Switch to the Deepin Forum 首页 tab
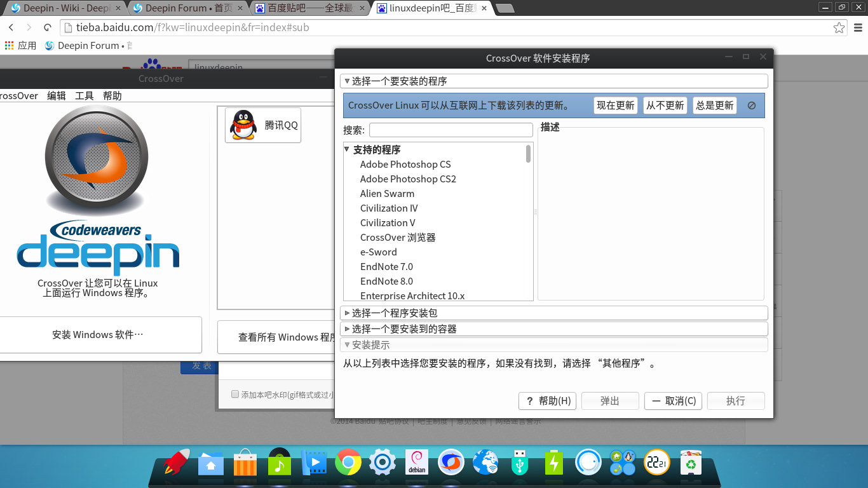 [x=189, y=8]
